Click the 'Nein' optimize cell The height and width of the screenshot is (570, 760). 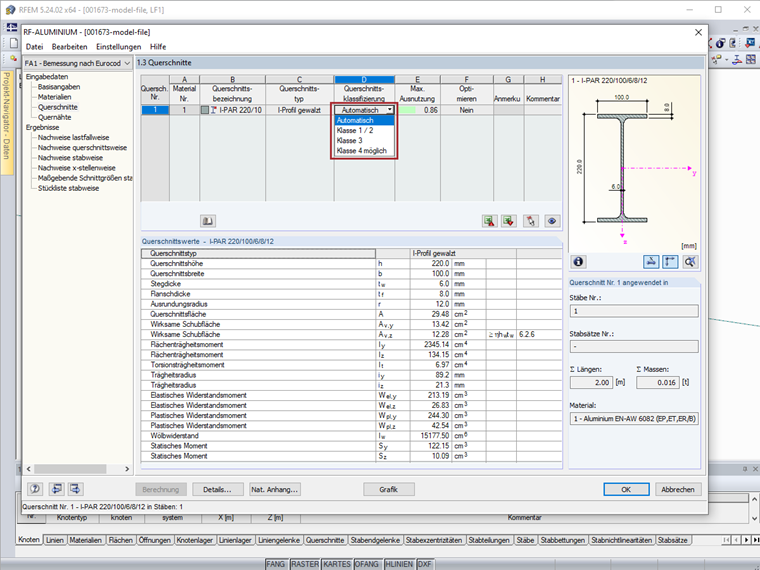(467, 110)
